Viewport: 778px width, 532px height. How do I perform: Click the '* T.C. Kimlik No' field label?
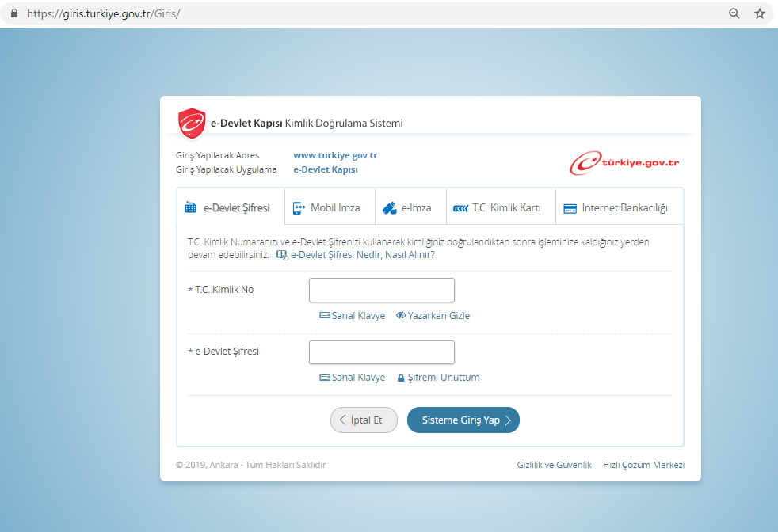tap(221, 290)
